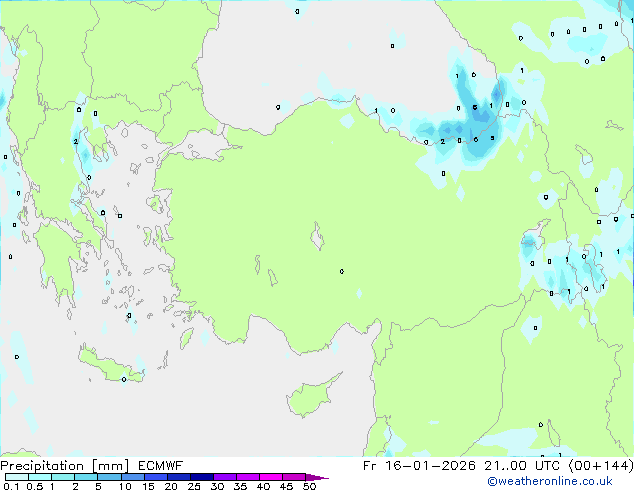Click legend scale label "45"
Image resolution: width=634 pixels, height=490 pixels.
(286, 486)
